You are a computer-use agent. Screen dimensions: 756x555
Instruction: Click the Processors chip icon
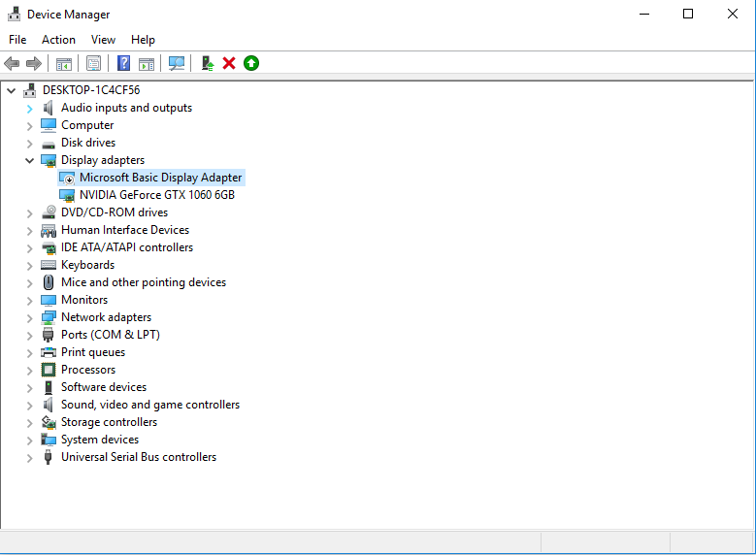(x=49, y=370)
